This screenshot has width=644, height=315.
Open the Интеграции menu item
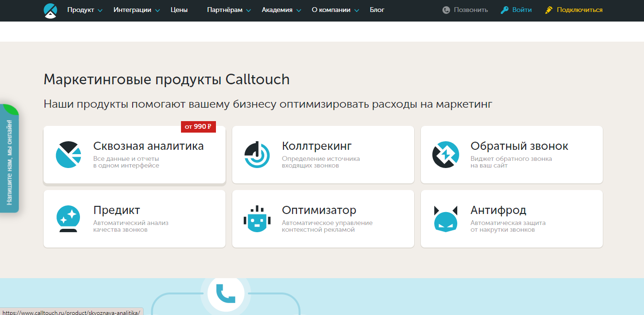tap(132, 10)
